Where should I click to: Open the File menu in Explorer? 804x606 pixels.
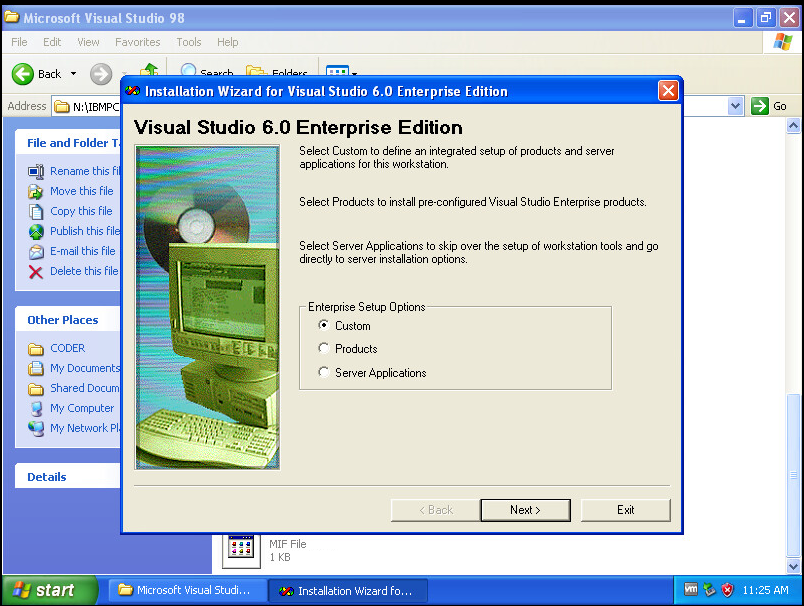(19, 42)
